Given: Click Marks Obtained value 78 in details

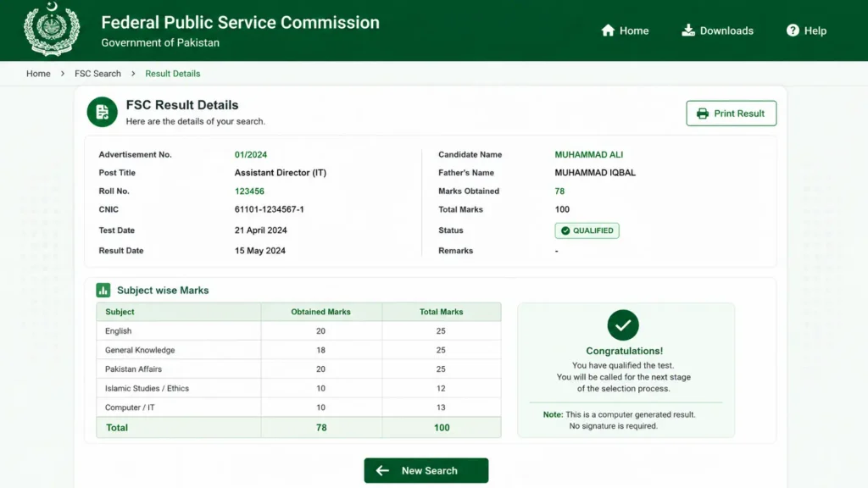Looking at the screenshot, I should (x=559, y=191).
